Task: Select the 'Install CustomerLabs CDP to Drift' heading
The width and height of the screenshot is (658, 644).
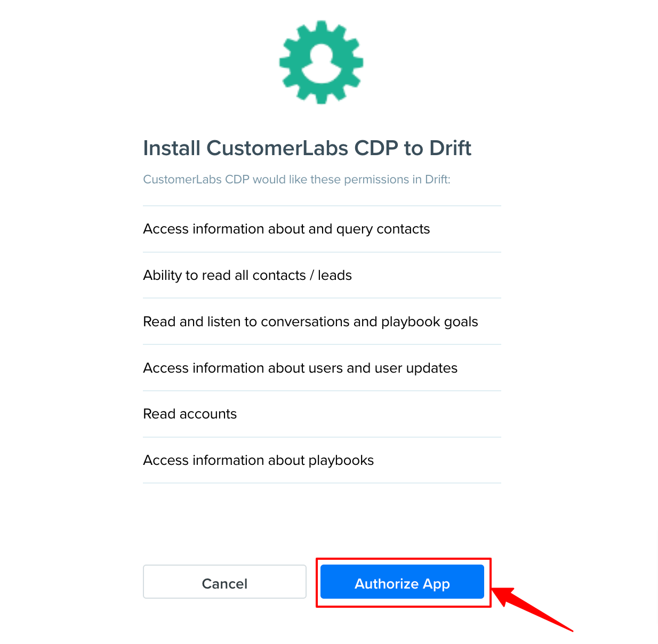Action: tap(307, 148)
